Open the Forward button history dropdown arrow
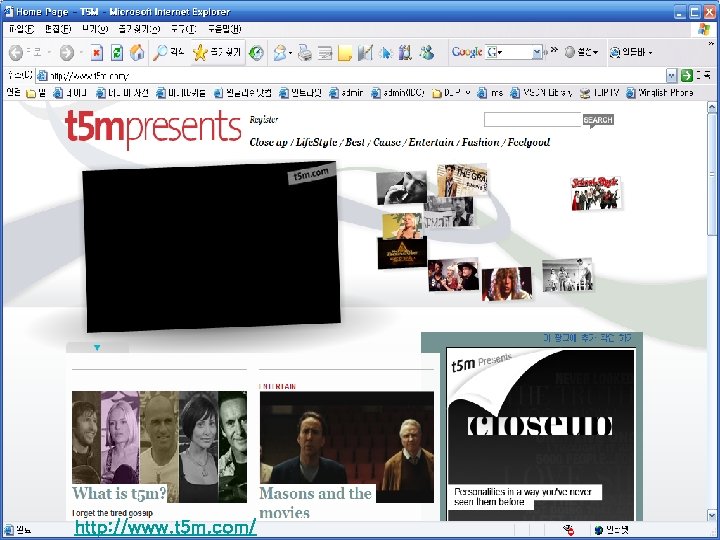Image resolution: width=720 pixels, height=540 pixels. (81, 52)
